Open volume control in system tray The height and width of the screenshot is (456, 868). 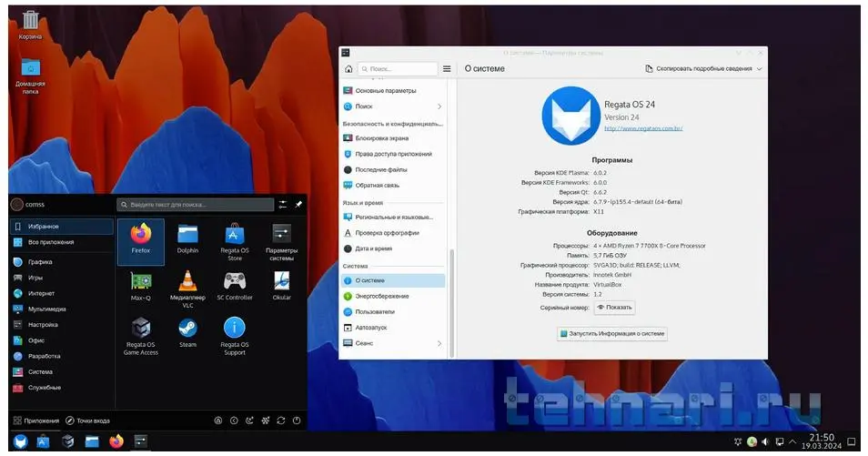pos(765,441)
